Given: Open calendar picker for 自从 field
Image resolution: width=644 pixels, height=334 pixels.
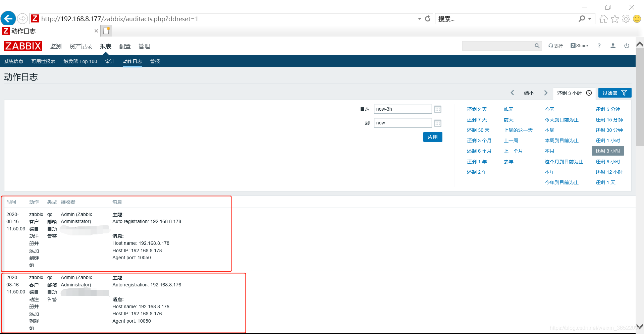Looking at the screenshot, I should coord(437,109).
